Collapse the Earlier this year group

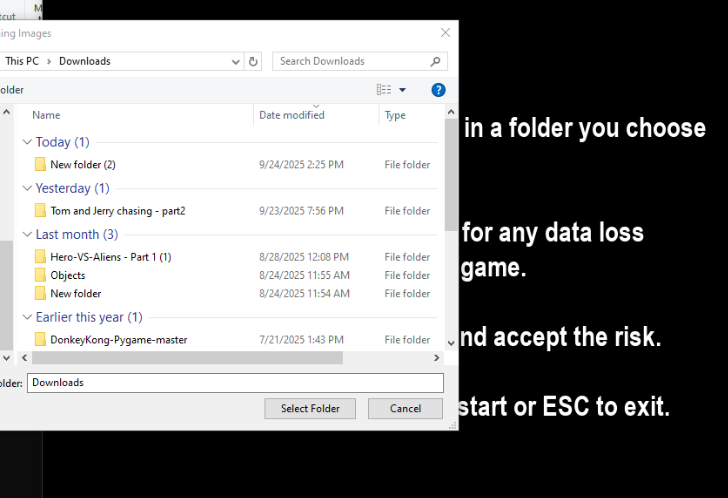click(x=27, y=317)
